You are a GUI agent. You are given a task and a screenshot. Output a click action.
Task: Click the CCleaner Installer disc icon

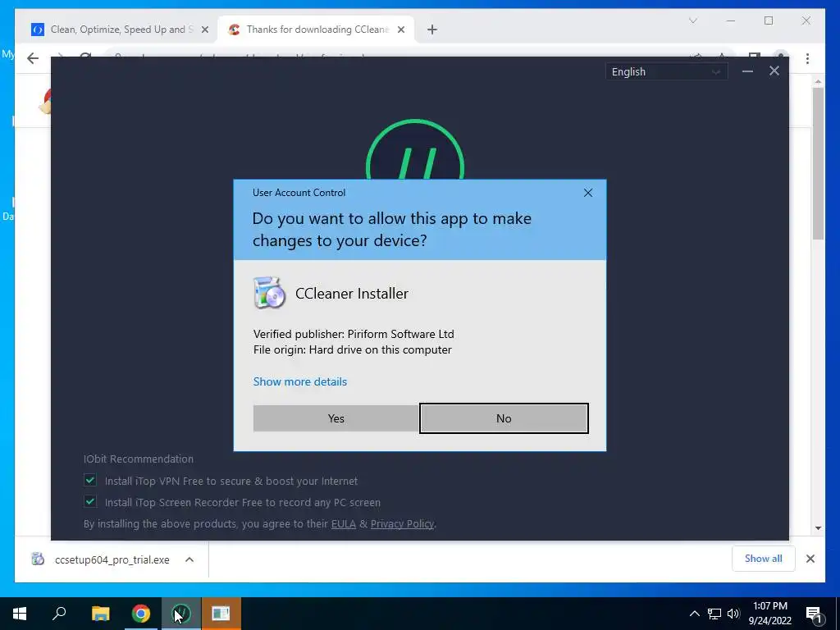tap(269, 293)
